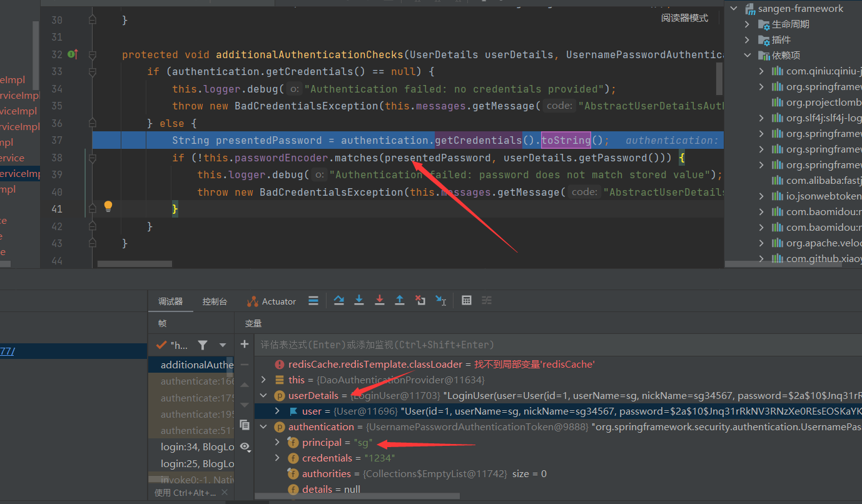Viewport: 862px width, 504px height.
Task: Open the thread selector dropdown arrow
Action: tap(223, 345)
